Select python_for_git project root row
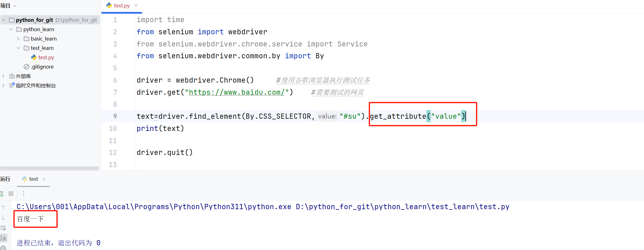This screenshot has width=644, height=250. pos(50,20)
